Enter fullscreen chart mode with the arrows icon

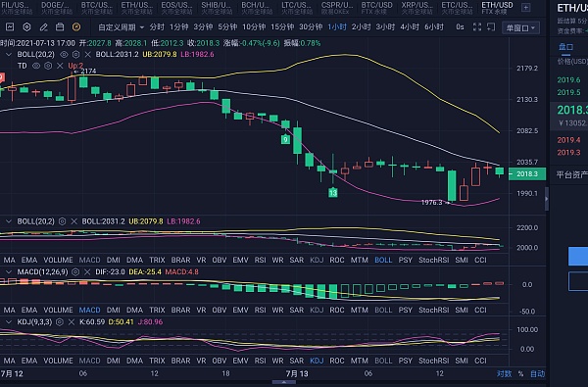(477, 27)
